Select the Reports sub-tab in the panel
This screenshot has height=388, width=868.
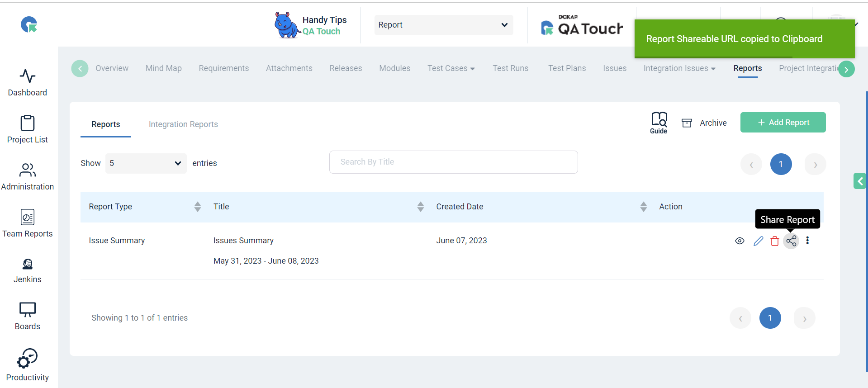pos(106,124)
